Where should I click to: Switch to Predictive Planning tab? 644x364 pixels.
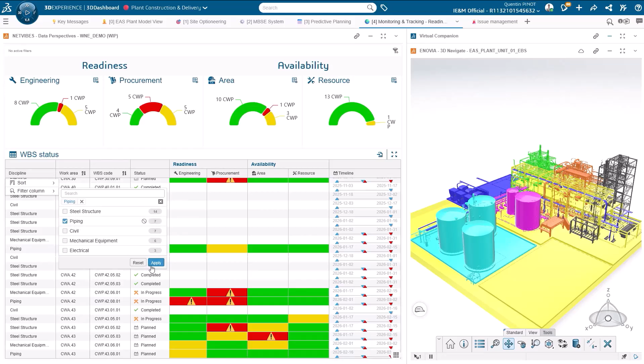[x=327, y=22]
